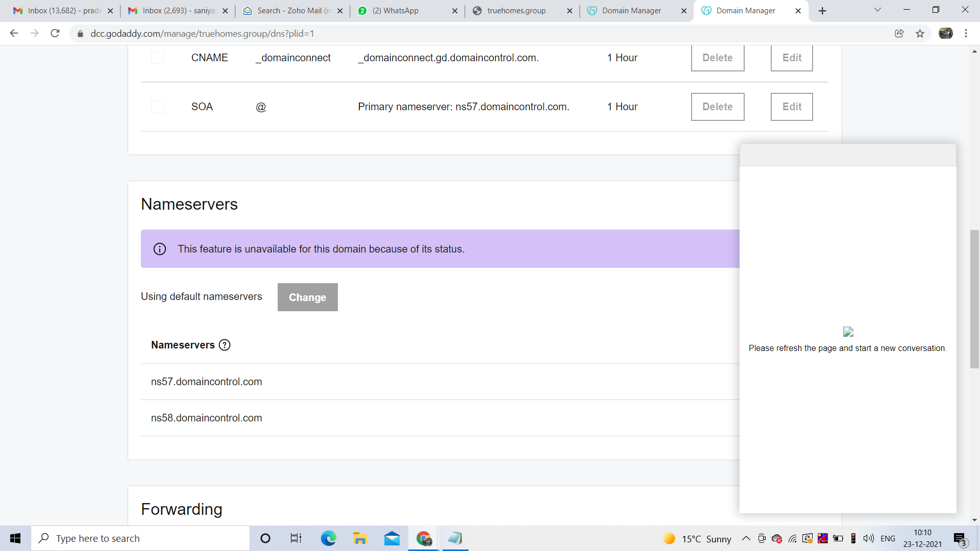Click the page vertical scrollbar thumb
This screenshot has width=980, height=551.
tap(974, 299)
